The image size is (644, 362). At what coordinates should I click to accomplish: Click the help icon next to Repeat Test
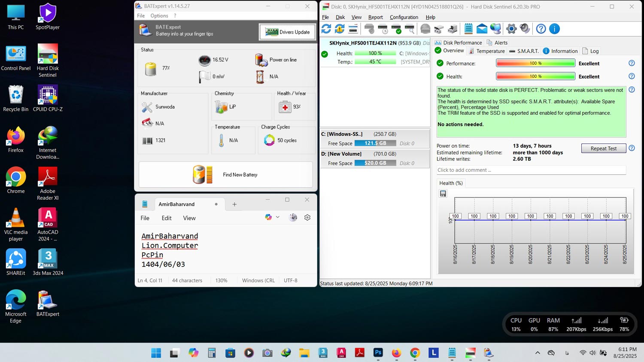click(632, 148)
